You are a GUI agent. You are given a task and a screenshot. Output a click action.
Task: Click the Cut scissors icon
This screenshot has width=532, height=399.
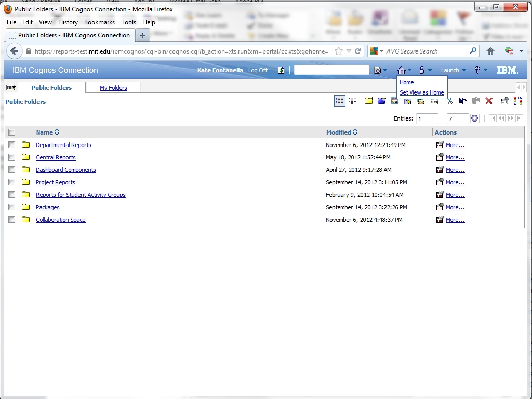click(x=449, y=101)
